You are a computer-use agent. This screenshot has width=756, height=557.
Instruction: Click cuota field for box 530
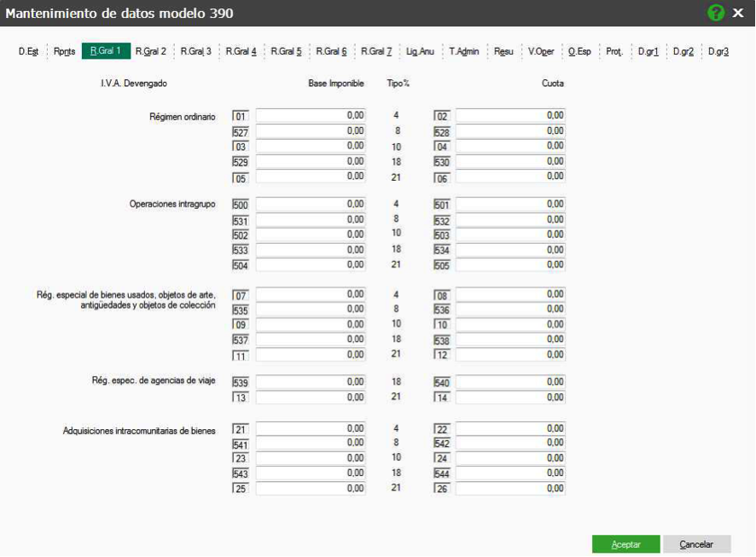tap(510, 161)
